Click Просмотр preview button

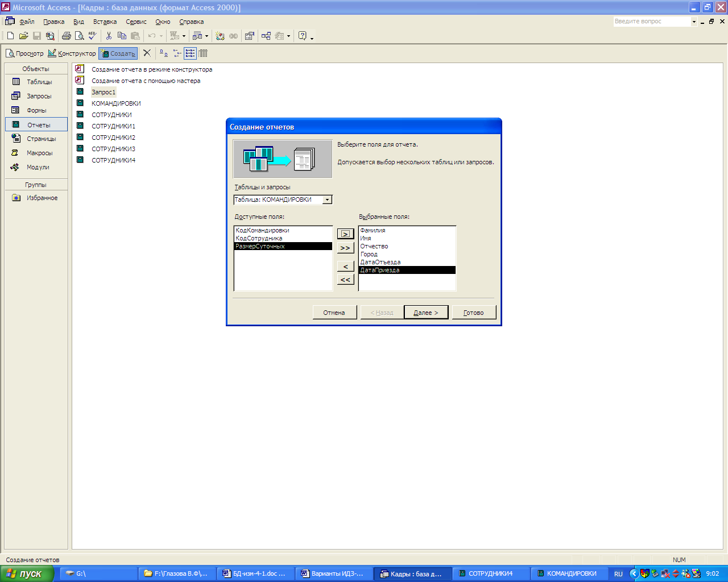pos(24,53)
